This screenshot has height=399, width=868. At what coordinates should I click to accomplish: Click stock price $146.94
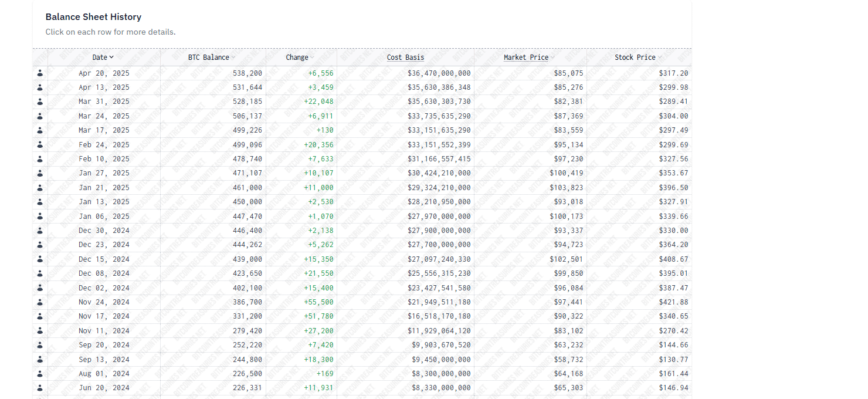pyautogui.click(x=673, y=388)
